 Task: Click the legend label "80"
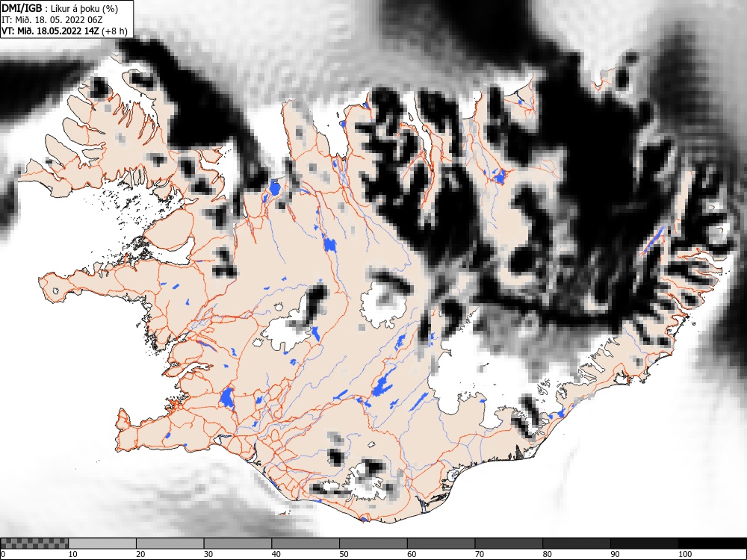click(x=547, y=554)
